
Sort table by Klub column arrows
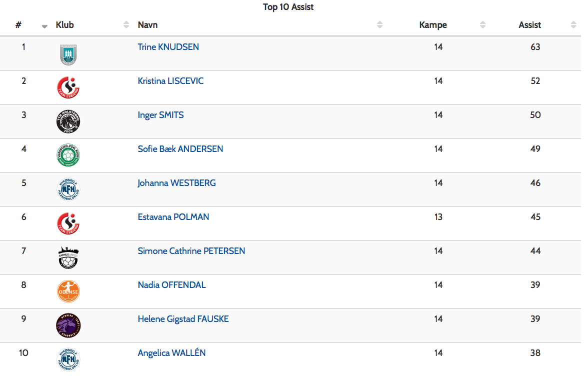point(126,24)
